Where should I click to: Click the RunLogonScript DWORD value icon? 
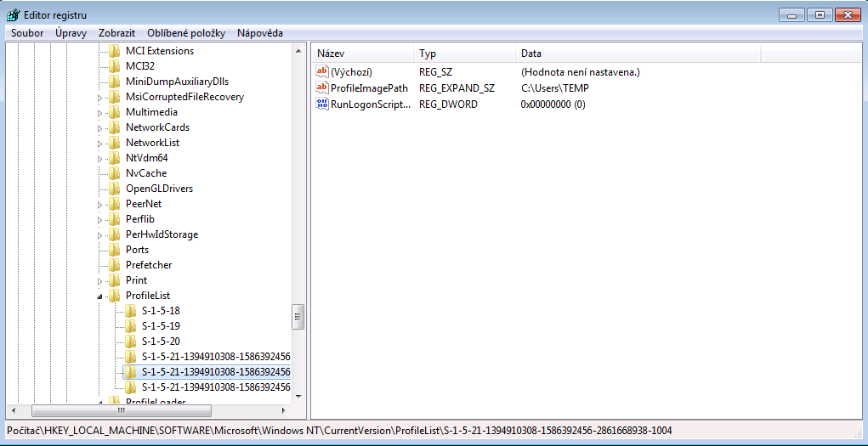pos(322,104)
